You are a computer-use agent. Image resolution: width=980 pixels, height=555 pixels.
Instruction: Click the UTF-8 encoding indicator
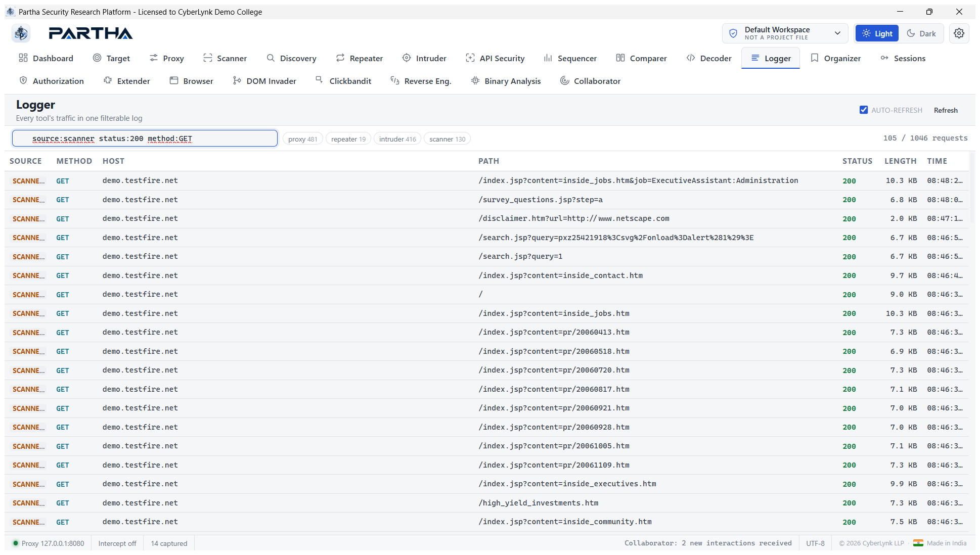[x=815, y=543]
